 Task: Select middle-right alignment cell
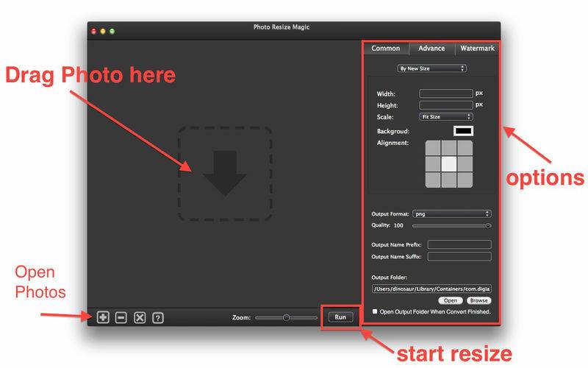pos(465,163)
